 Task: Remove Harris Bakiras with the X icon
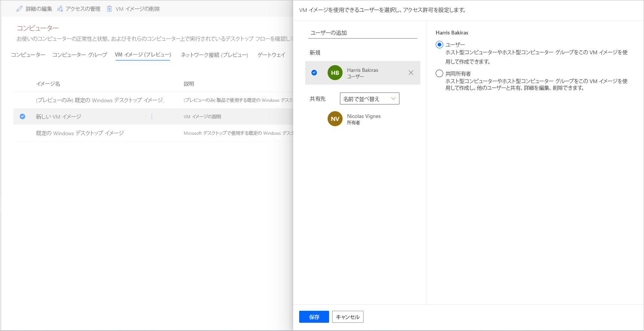pyautogui.click(x=411, y=73)
